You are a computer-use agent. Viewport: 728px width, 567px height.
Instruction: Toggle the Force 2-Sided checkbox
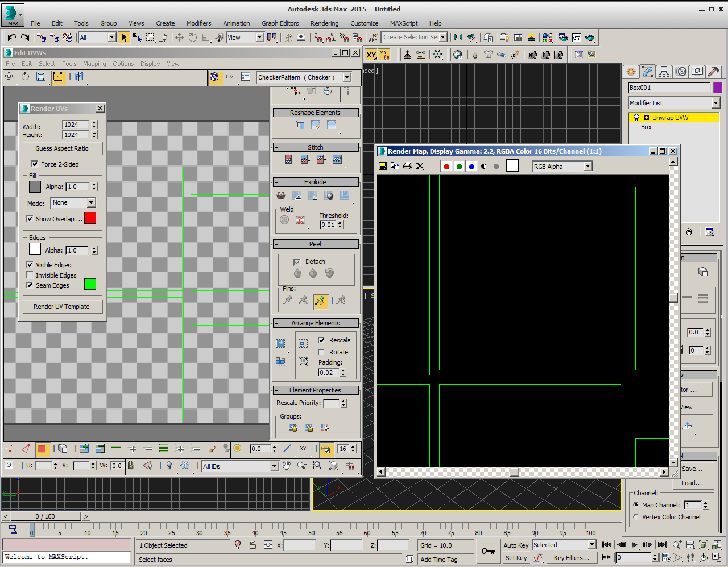pyautogui.click(x=35, y=164)
